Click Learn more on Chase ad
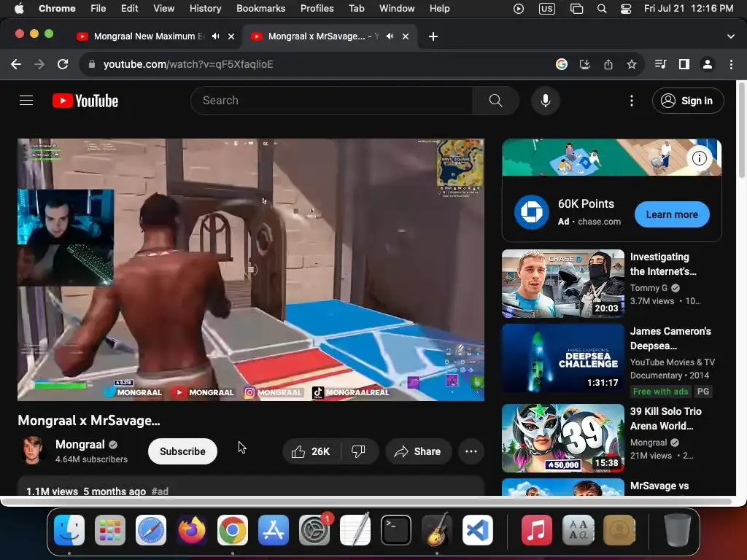This screenshot has height=560, width=747. pos(672,215)
